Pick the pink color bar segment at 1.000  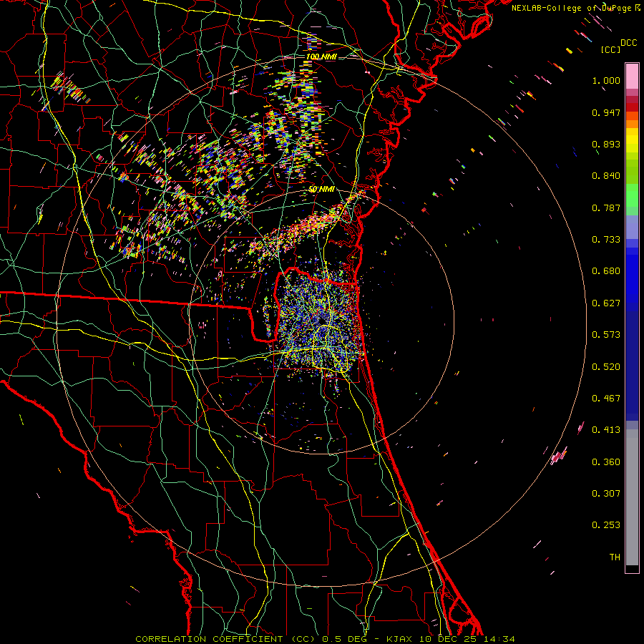(632, 77)
